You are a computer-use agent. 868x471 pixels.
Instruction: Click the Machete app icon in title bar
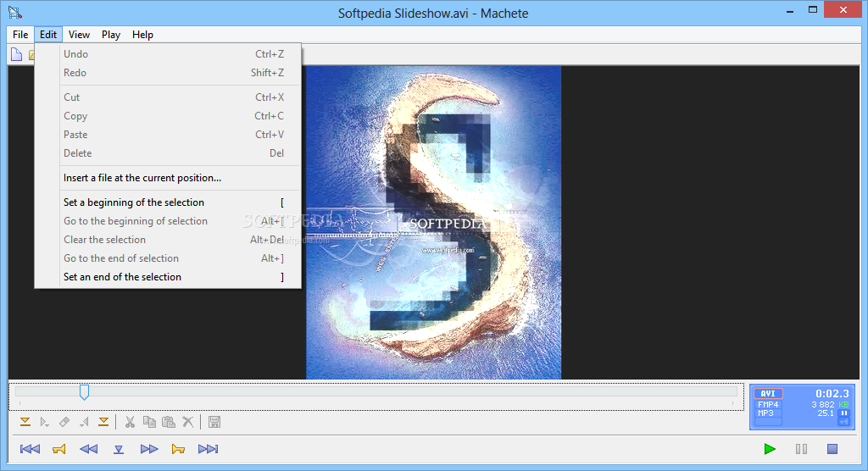pos(15,12)
